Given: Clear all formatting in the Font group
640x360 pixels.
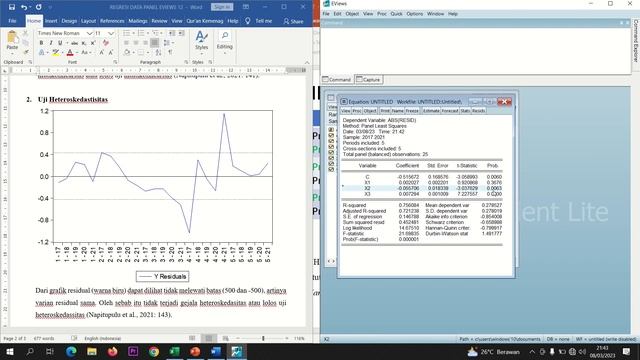Looking at the screenshot, I should tap(106, 43).
